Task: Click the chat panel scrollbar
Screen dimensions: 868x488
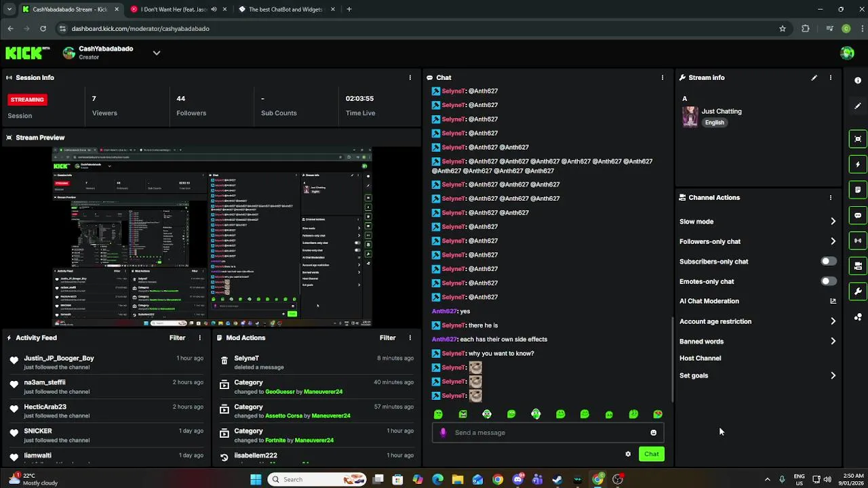Action: [x=673, y=359]
